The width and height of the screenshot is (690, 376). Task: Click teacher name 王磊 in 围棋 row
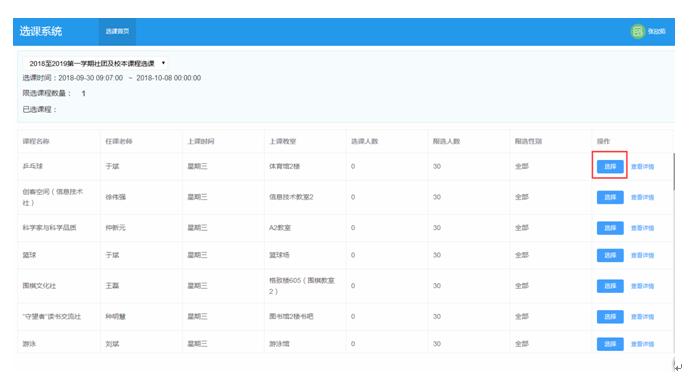click(x=112, y=286)
